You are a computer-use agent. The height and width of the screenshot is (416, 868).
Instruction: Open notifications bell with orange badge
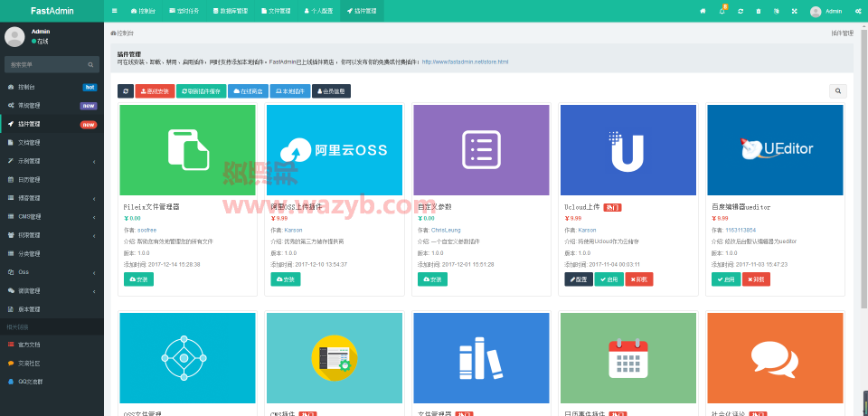coord(722,11)
